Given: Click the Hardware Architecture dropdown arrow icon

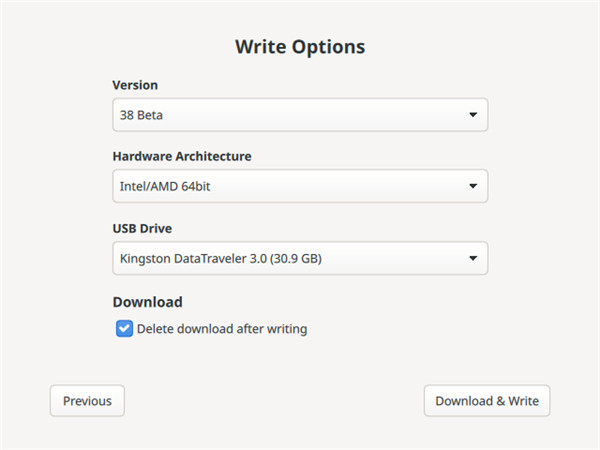Looking at the screenshot, I should coord(473,186).
